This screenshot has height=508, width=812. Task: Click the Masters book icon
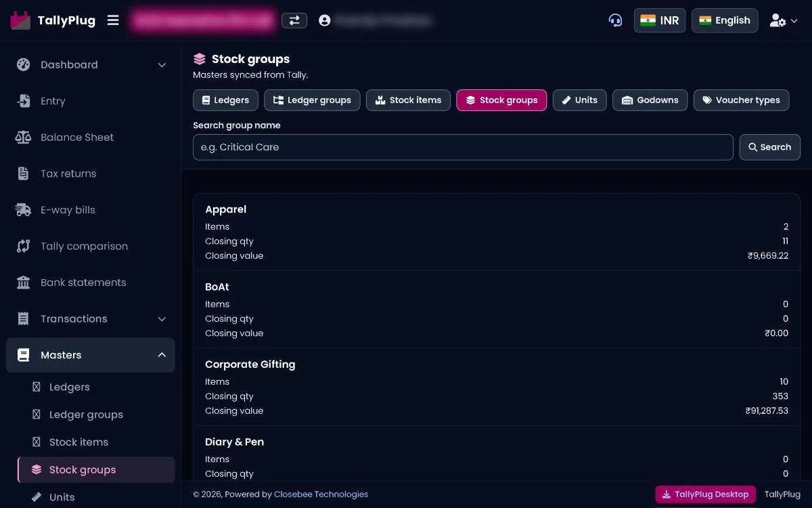click(x=24, y=355)
